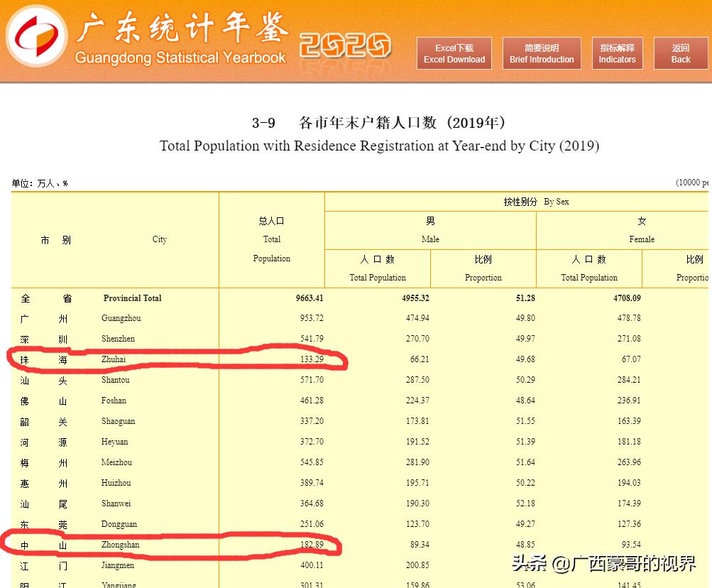Select the Female column heading

(641, 230)
